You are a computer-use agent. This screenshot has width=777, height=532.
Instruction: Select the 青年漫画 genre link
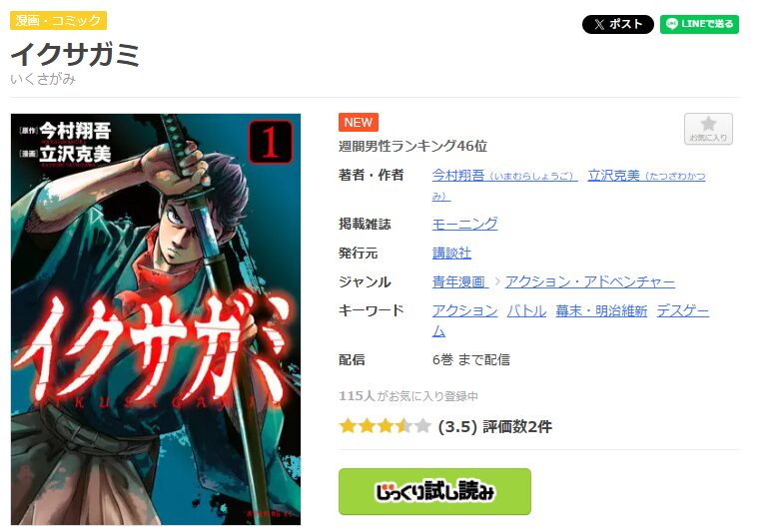coord(459,281)
